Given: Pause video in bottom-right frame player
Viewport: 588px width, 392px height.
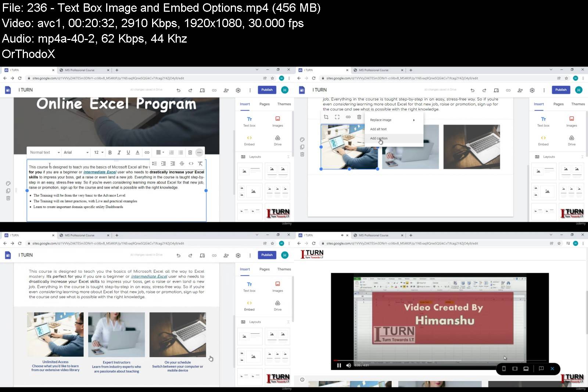Looking at the screenshot, I should pos(339,365).
